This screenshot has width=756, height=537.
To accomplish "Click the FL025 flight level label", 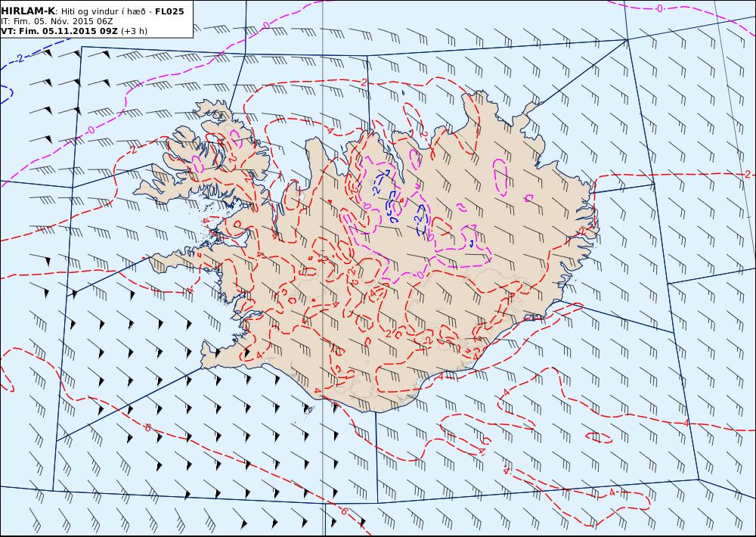I will click(x=169, y=11).
